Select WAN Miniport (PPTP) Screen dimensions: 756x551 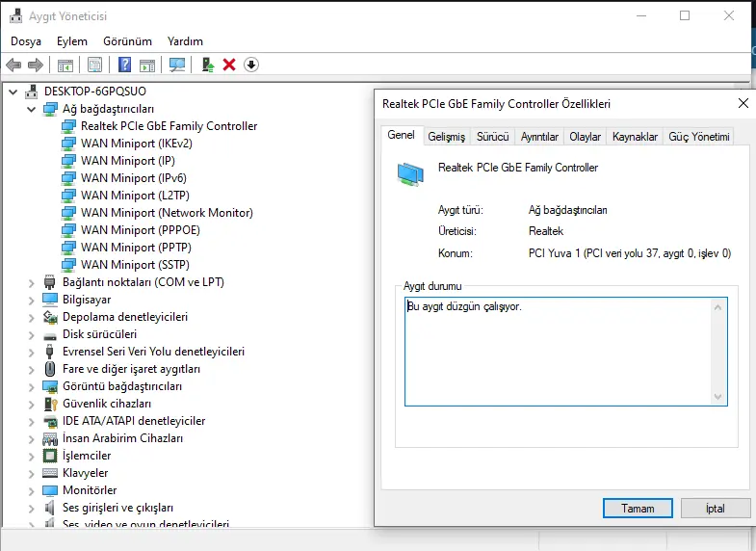tap(136, 248)
